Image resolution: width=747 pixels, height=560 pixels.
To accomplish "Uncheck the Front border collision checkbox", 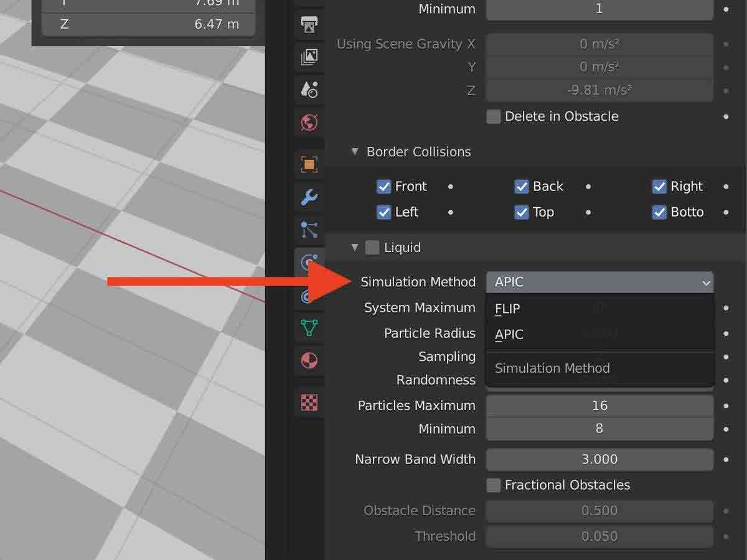I will [384, 187].
